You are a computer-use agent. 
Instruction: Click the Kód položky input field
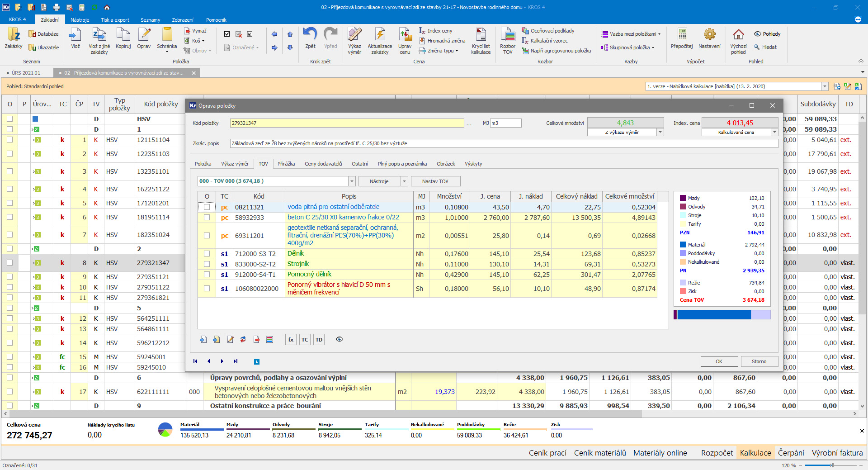pos(346,123)
